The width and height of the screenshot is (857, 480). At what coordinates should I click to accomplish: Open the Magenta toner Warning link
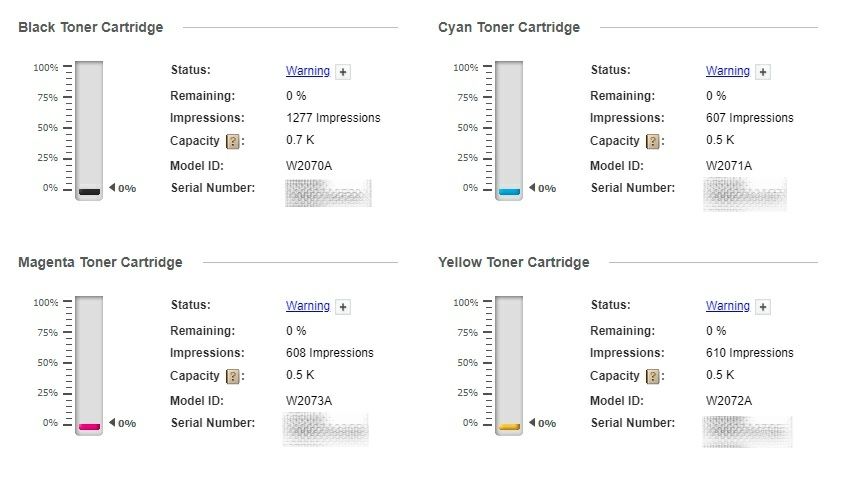(x=307, y=306)
